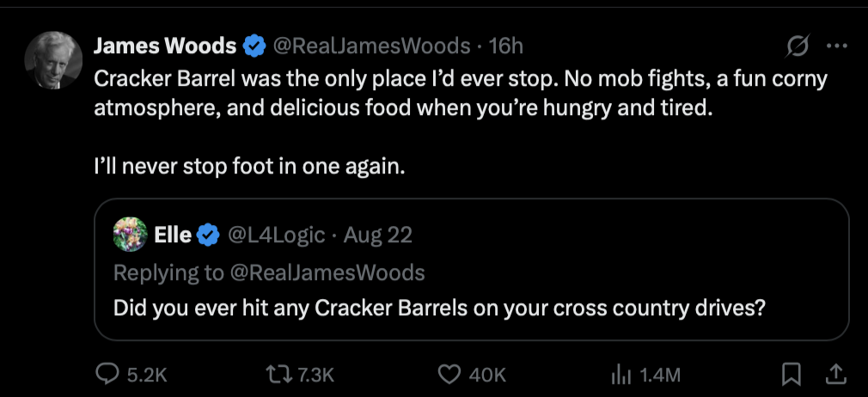
Task: Open the more options ellipsis menu
Action: pyautogui.click(x=834, y=46)
